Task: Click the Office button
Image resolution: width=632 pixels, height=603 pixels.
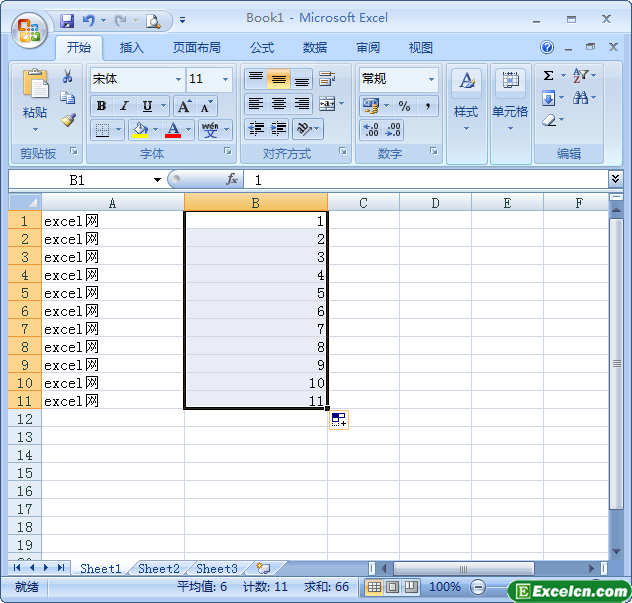Action: pyautogui.click(x=29, y=31)
